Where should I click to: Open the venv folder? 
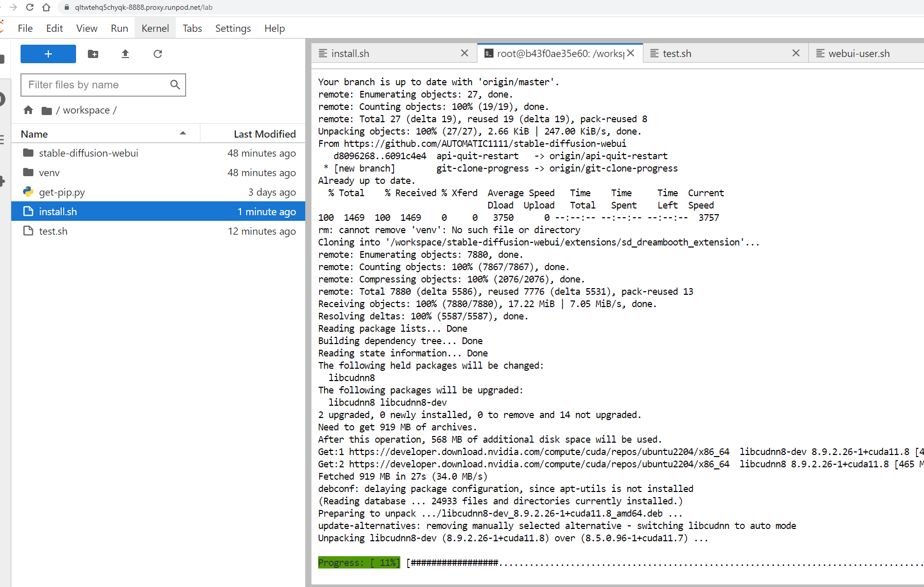point(49,172)
